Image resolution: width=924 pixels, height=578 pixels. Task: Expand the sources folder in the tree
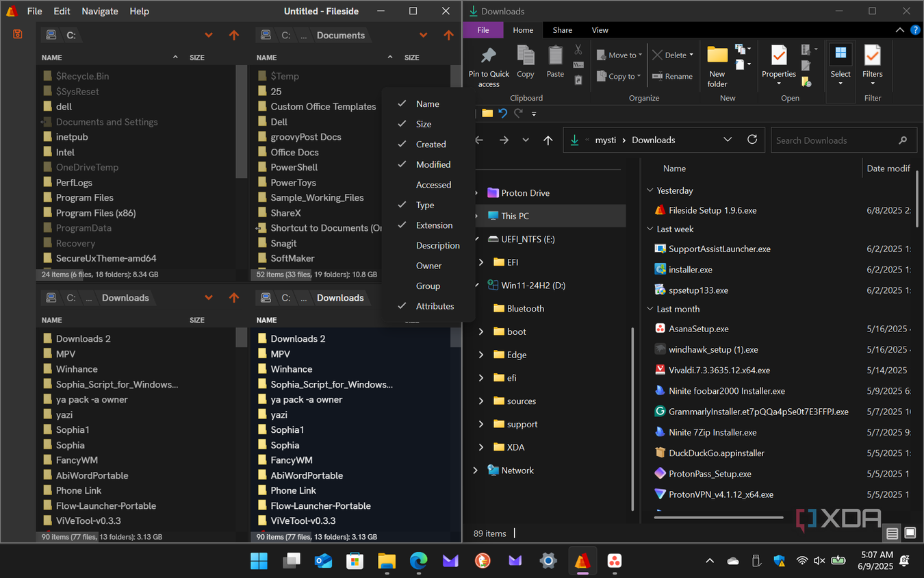point(481,401)
